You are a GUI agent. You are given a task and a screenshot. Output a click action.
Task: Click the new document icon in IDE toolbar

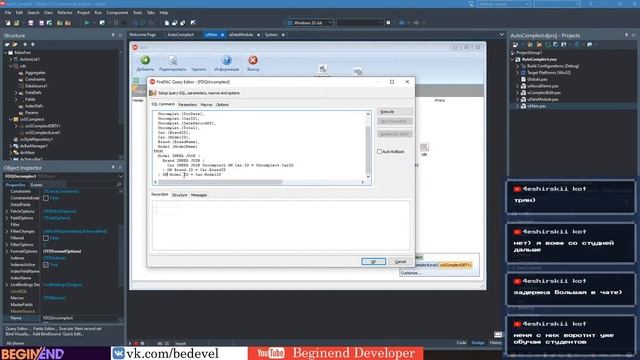[x=167, y=23]
